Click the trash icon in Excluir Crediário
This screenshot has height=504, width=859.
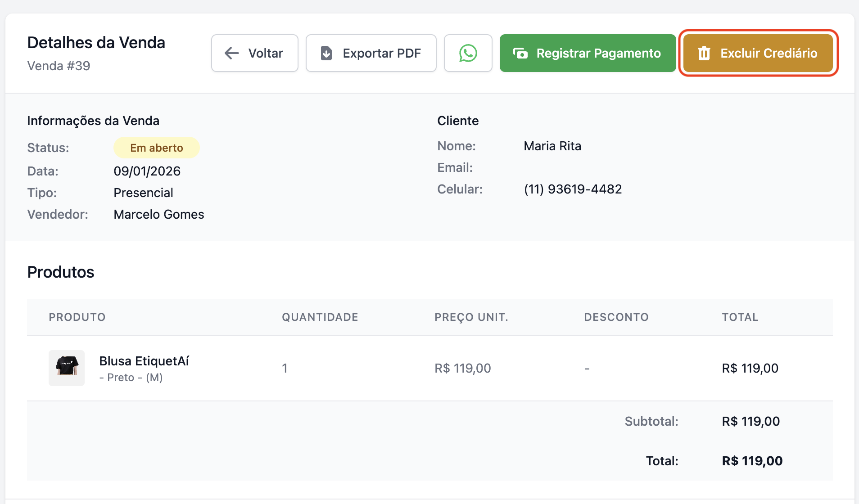(x=704, y=53)
